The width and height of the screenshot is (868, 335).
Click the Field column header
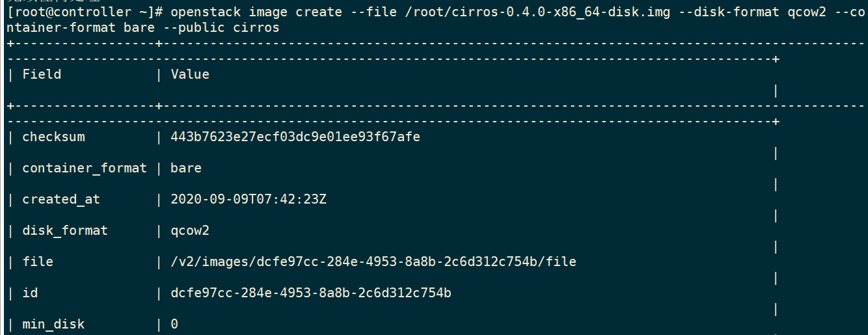pyautogui.click(x=42, y=74)
